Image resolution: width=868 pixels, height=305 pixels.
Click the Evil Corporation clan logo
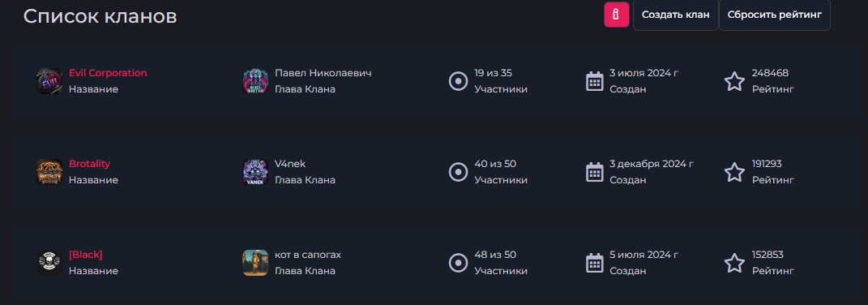(49, 81)
